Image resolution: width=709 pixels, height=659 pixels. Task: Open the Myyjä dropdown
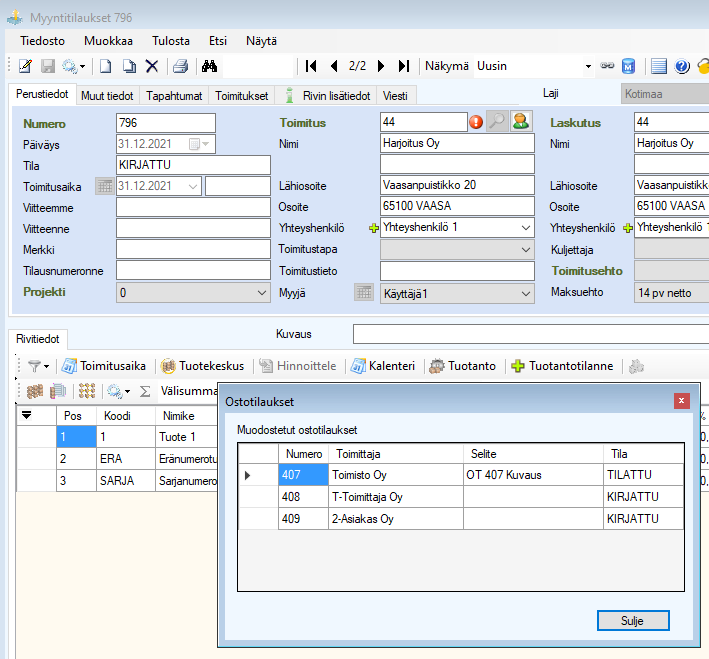[526, 293]
